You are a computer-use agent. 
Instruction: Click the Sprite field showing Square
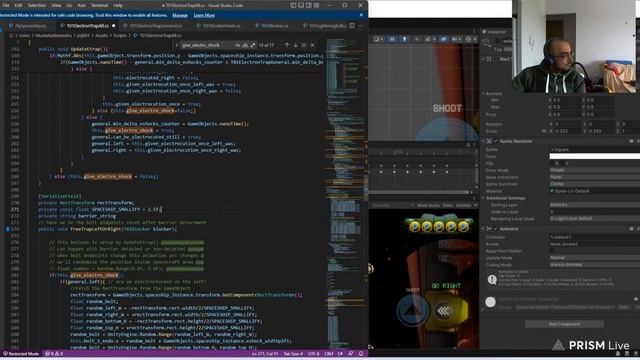pos(594,149)
